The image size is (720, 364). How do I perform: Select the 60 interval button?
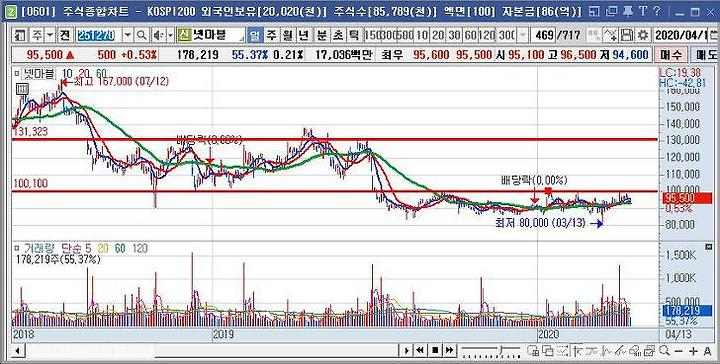(x=470, y=35)
